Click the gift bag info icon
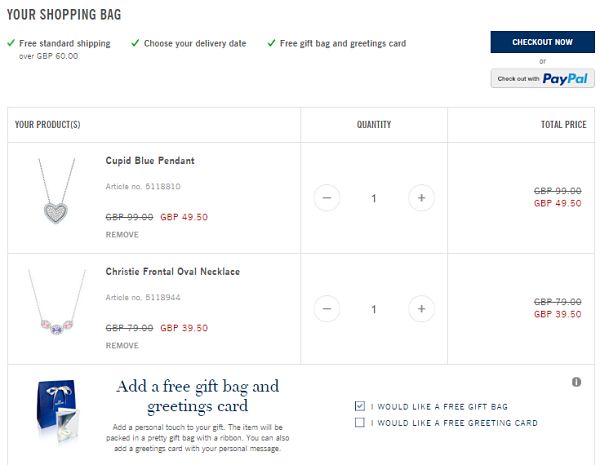 576,382
